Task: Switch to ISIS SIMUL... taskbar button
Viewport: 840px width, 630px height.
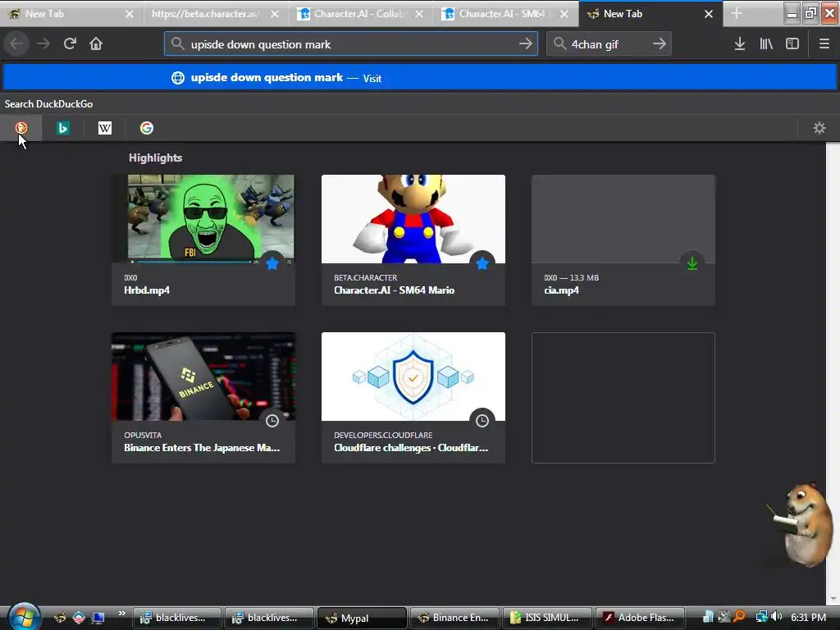Action: [x=546, y=618]
